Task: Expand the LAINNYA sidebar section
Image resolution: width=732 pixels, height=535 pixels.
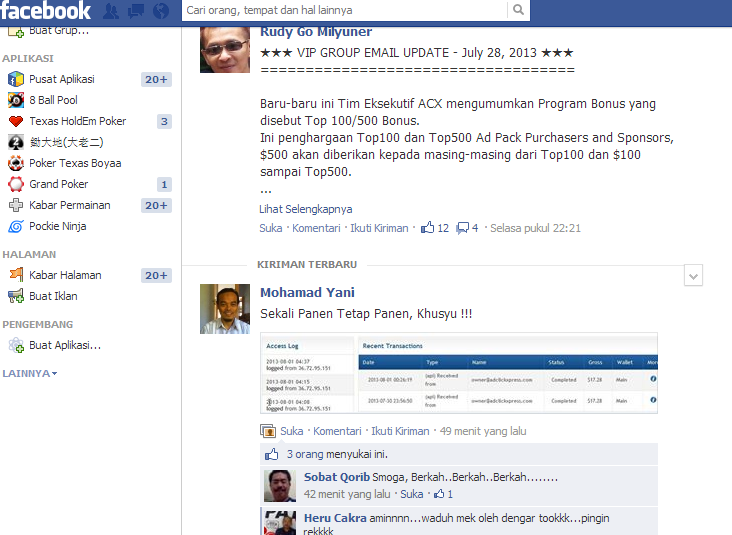Action: pos(30,373)
